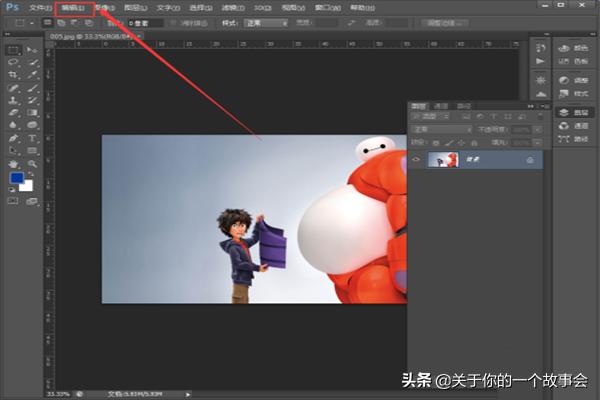The height and width of the screenshot is (400, 600).
Task: Select the background layer thumbnail
Action: click(443, 160)
